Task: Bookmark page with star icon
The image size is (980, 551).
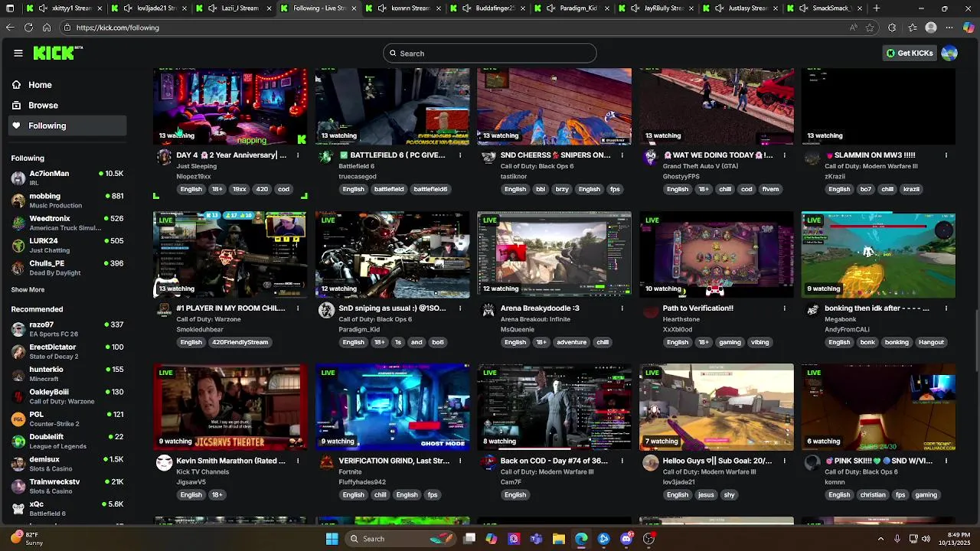Action: 870,28
